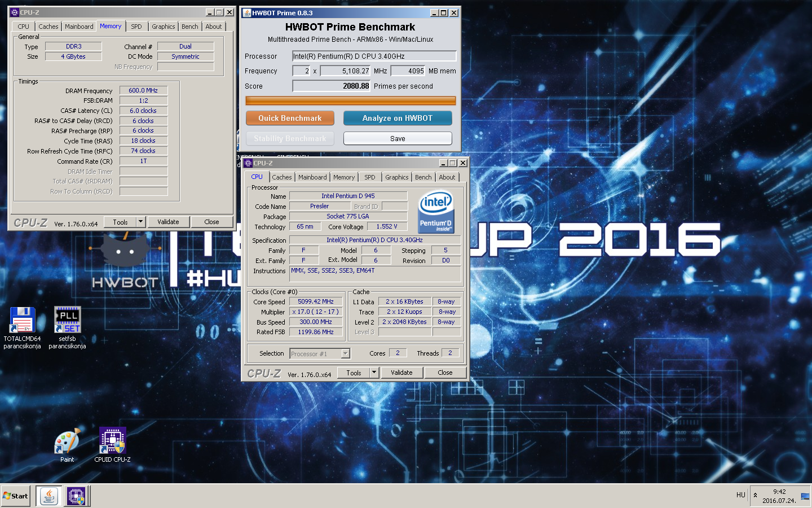
Task: Click Analyze on HWBOT button
Action: click(x=398, y=118)
